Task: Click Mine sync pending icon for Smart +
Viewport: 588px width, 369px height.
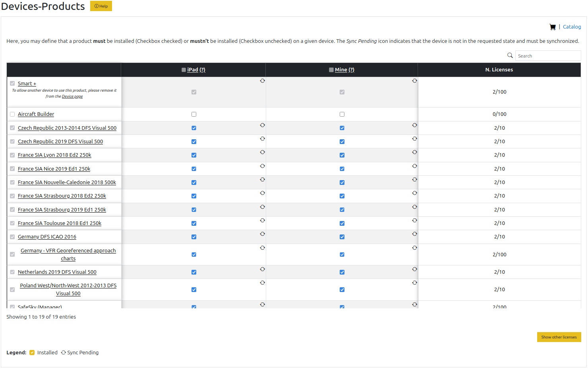Action: 415,81
